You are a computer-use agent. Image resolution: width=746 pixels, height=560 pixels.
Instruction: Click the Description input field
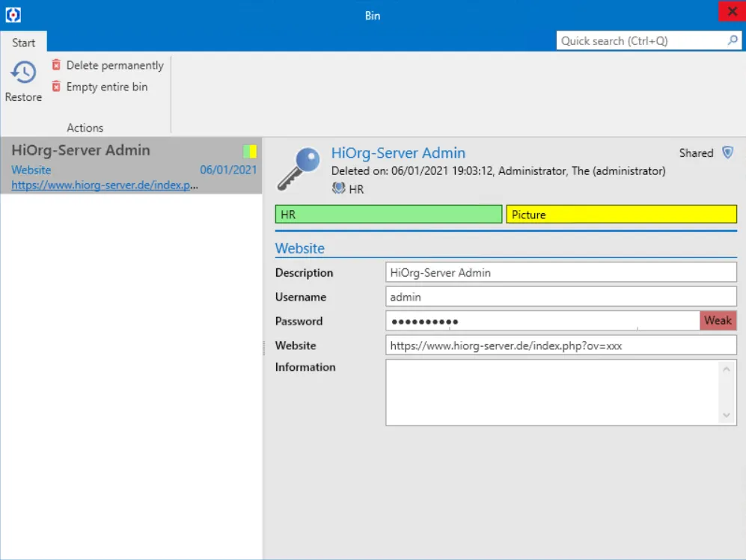(561, 272)
